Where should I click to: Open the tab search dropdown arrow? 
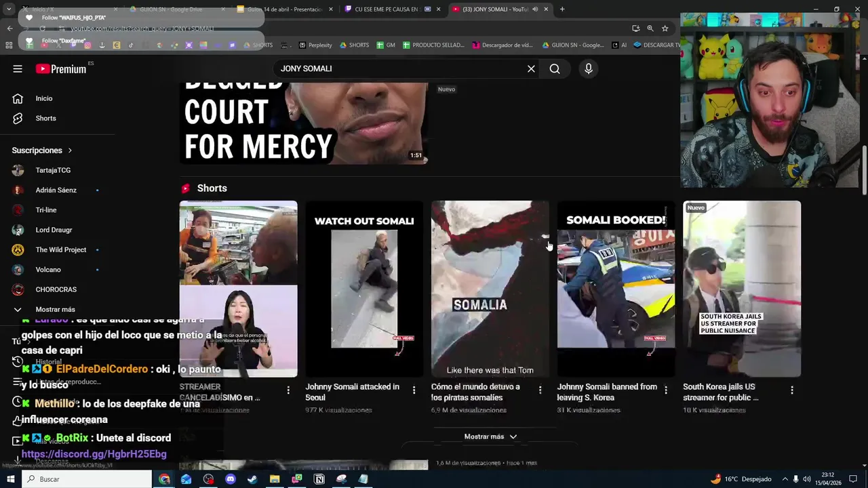point(9,9)
